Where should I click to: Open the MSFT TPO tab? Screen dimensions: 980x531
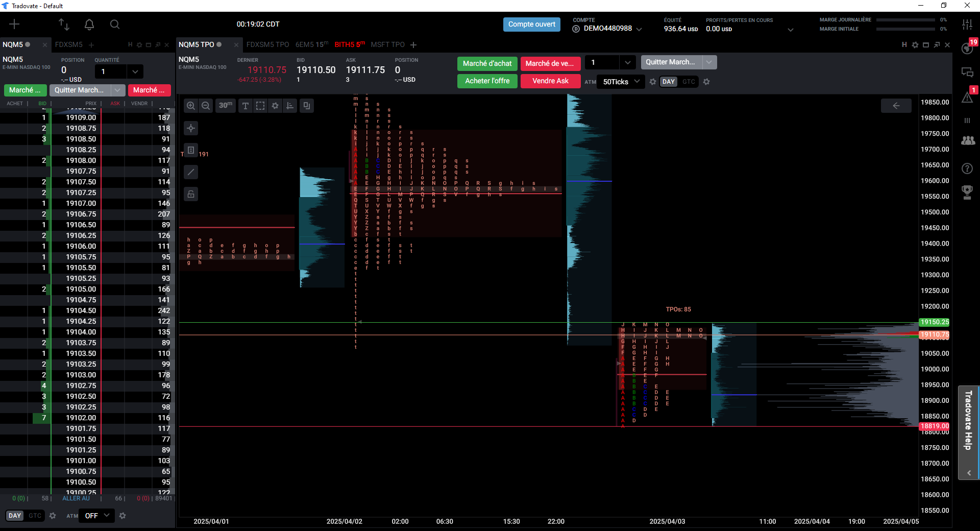387,45
